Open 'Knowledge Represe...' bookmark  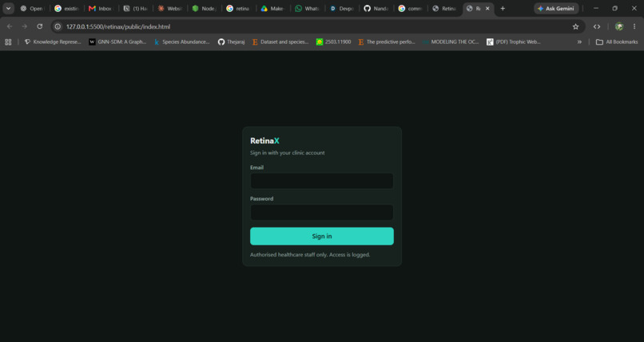tap(53, 42)
